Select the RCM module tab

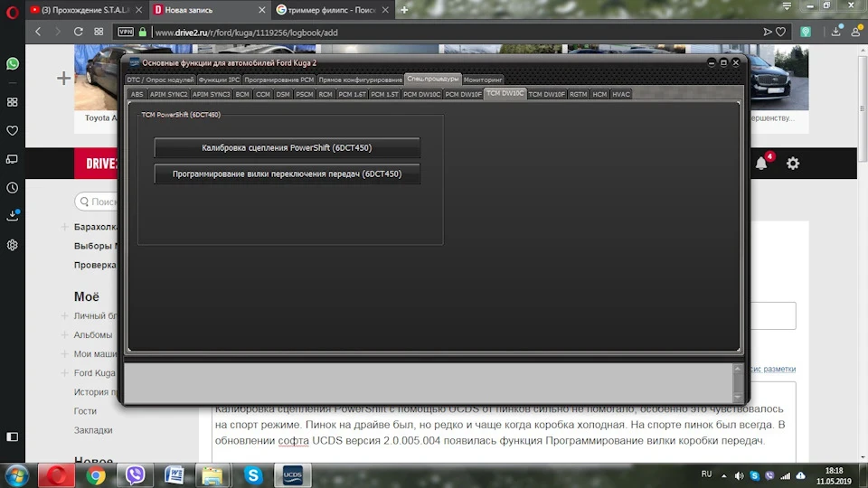[325, 94]
